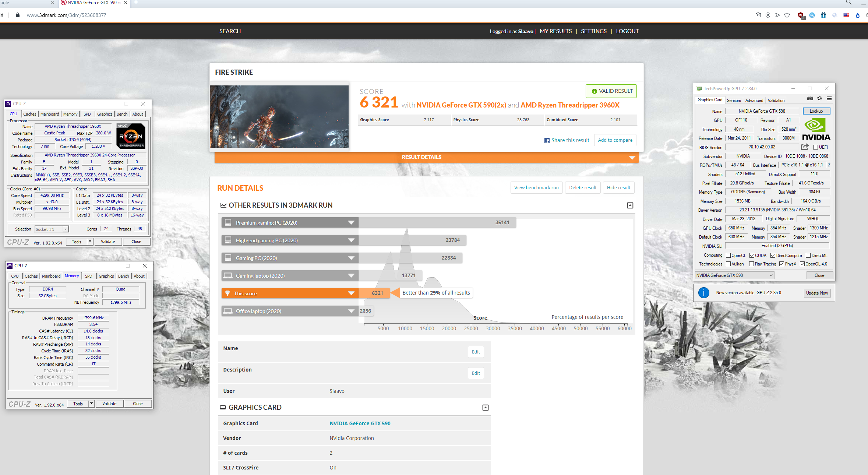
Task: Click the browser snapshot camera icon
Action: [758, 15]
